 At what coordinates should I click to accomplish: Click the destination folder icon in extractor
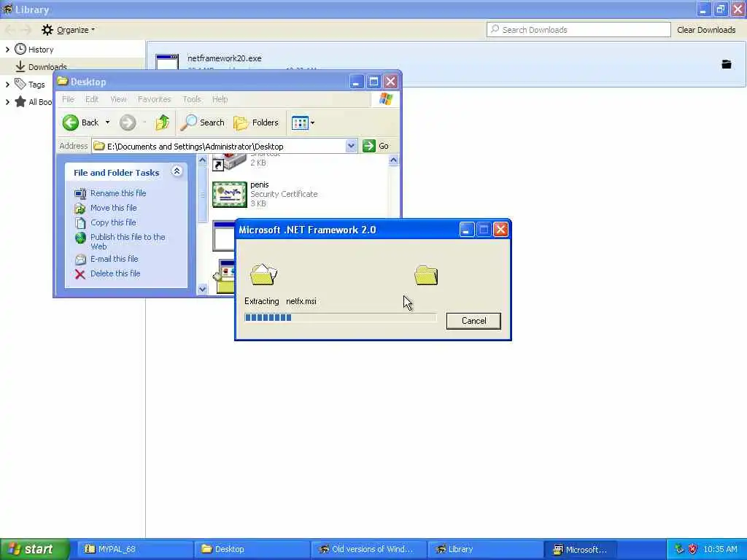click(426, 275)
